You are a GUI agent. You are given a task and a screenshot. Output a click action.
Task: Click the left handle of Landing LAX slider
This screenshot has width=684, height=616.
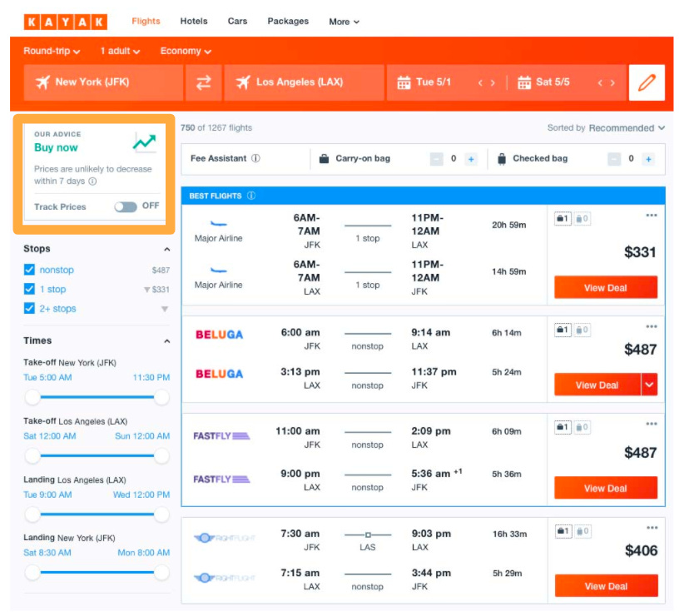(32, 514)
